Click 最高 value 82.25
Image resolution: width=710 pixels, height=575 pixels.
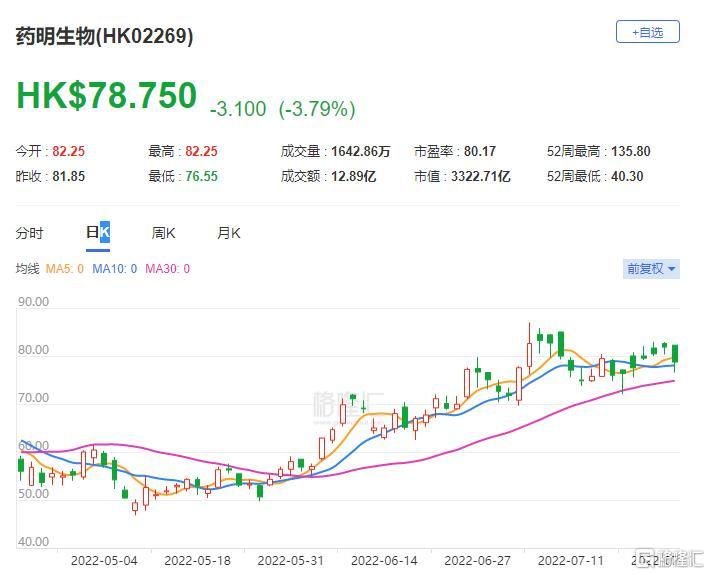point(201,151)
